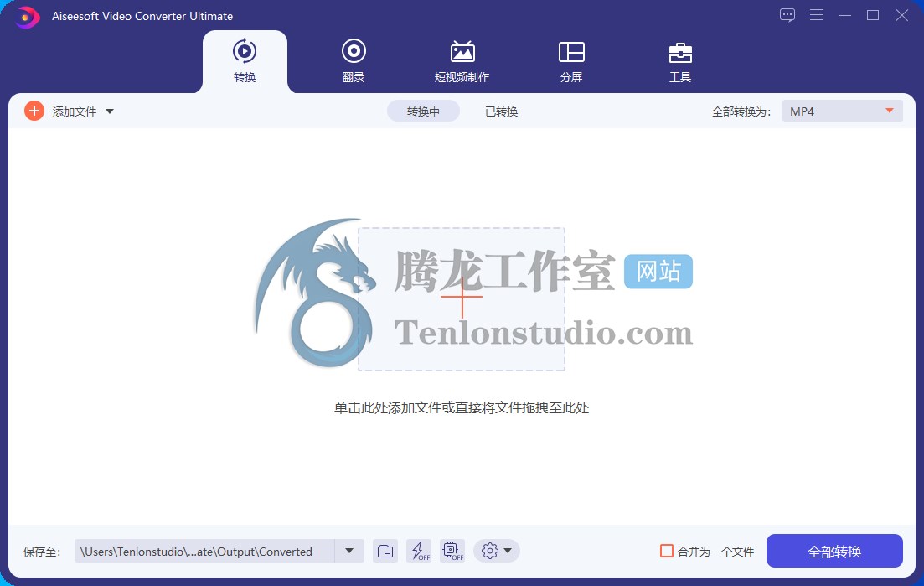Image resolution: width=924 pixels, height=586 pixels.
Task: Open the output folder icon
Action: coord(385,552)
